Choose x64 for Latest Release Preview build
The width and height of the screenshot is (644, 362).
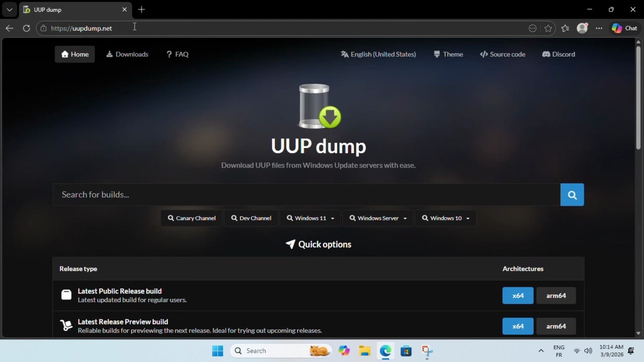point(518,326)
